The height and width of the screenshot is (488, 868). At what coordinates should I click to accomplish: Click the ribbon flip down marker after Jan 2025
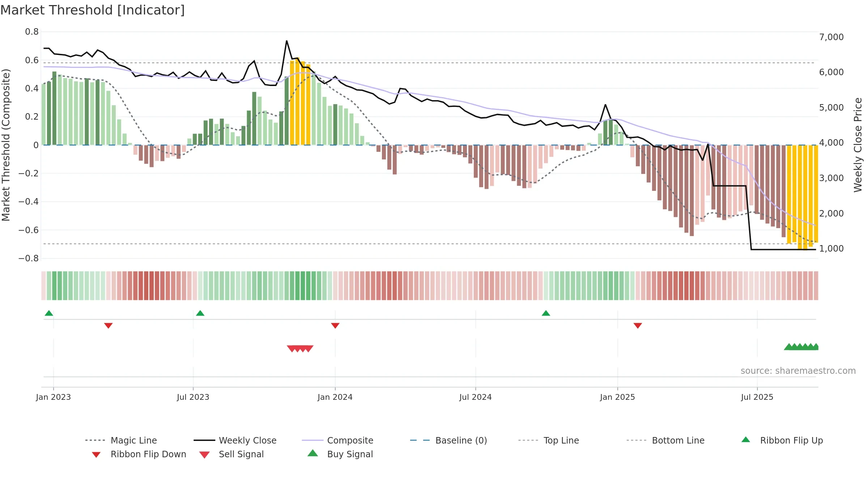pos(638,326)
